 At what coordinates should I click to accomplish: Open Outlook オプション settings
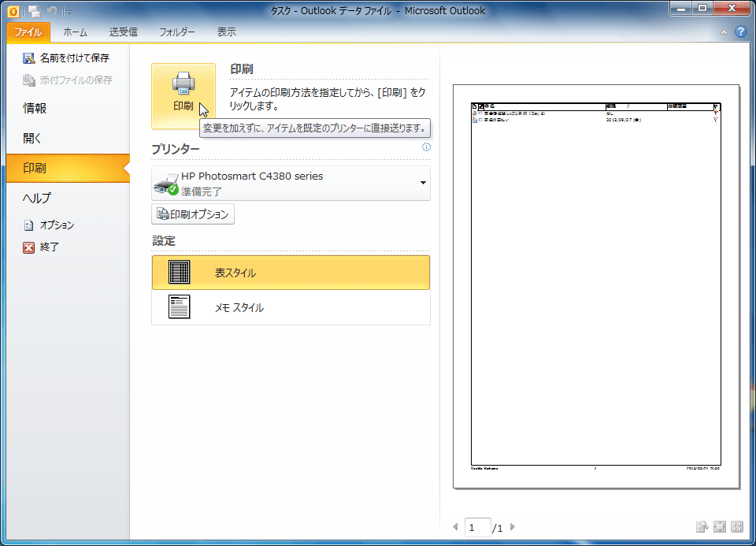(49, 225)
